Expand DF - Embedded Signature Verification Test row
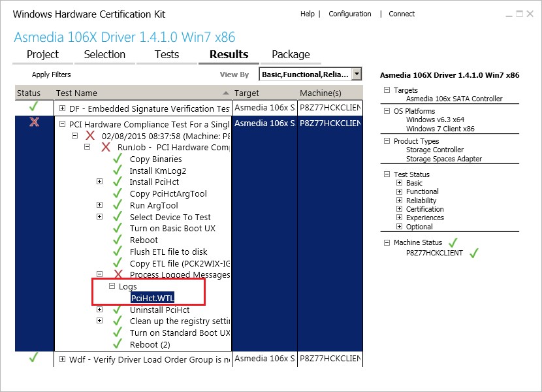542x392 pixels. tap(62, 108)
